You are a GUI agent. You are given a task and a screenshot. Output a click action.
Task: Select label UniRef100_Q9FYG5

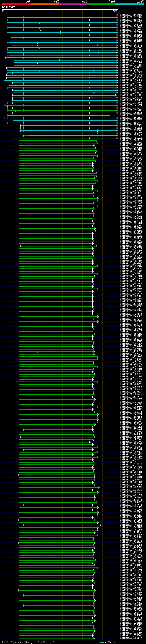click(131, 110)
